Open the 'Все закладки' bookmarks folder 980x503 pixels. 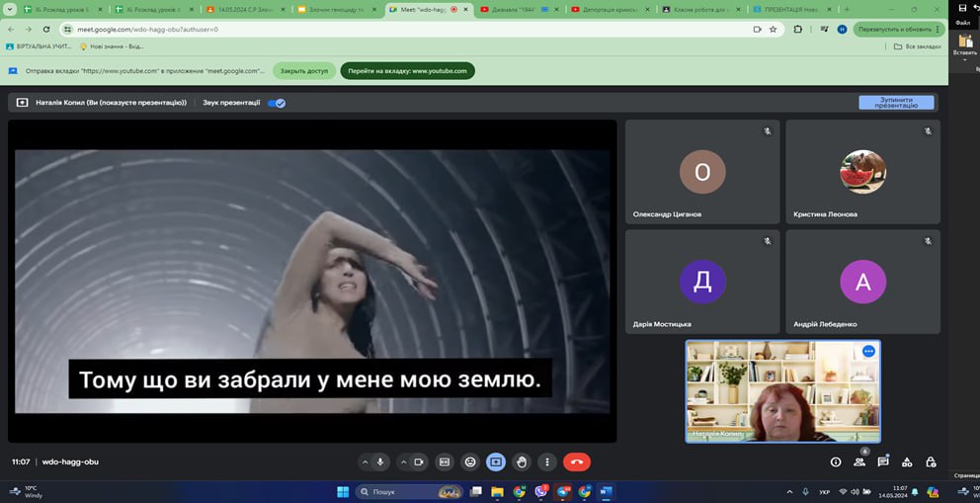tap(917, 46)
